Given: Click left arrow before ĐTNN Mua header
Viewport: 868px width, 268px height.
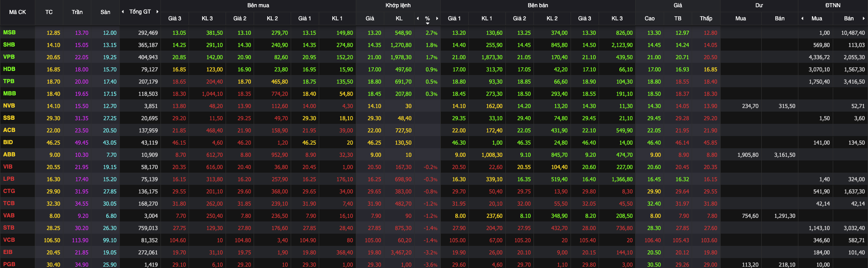Looking at the screenshot, I should [x=802, y=19].
